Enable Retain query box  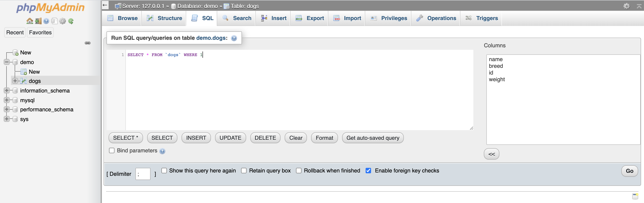[x=244, y=171]
